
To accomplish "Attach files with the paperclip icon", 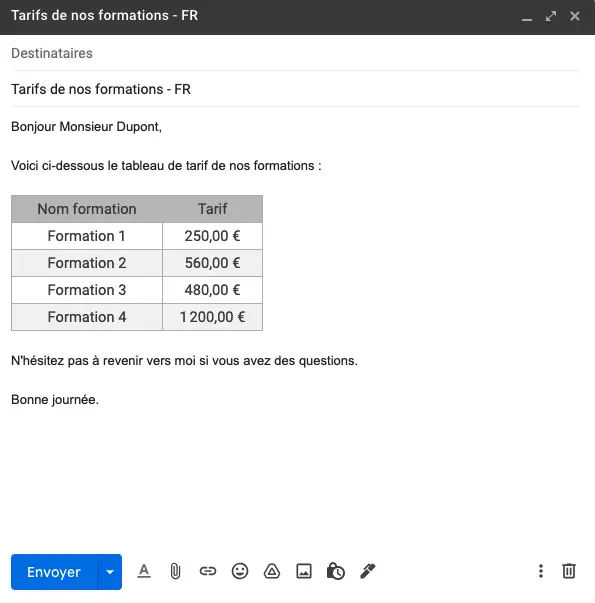I will (x=175, y=571).
